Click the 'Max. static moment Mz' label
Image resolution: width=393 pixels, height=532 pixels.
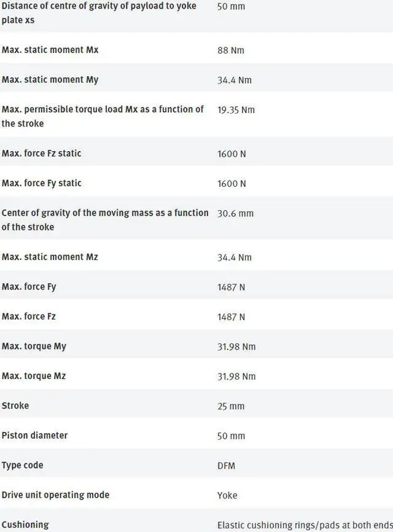coord(50,257)
